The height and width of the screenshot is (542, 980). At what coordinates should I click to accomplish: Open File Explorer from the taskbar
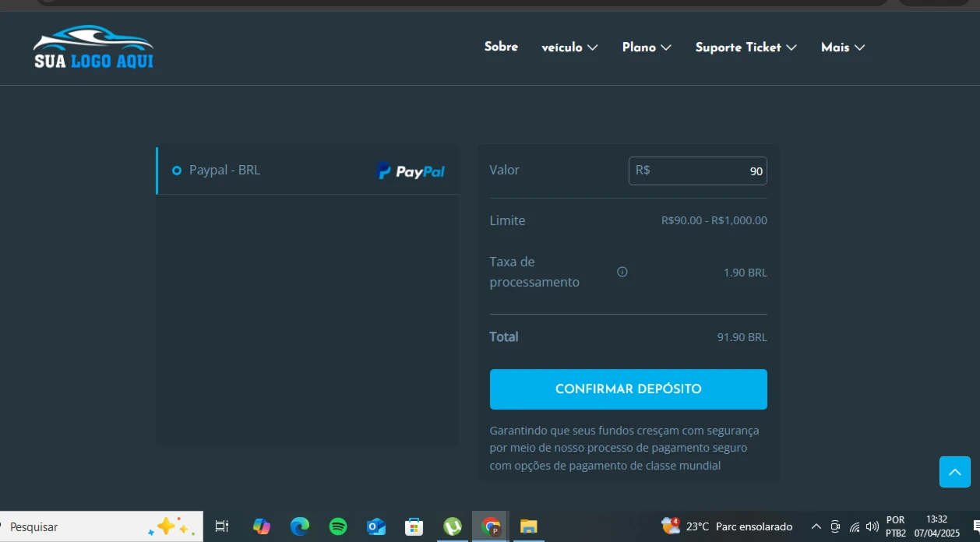pos(529,526)
